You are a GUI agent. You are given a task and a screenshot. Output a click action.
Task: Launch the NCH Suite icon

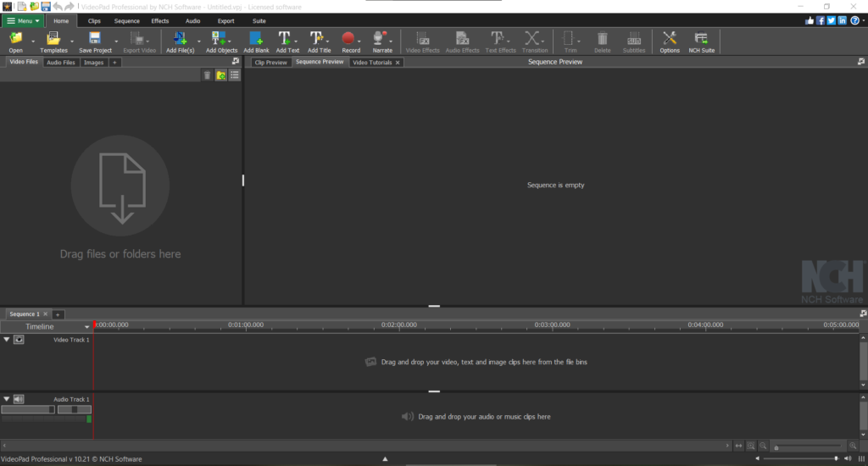[x=701, y=39]
